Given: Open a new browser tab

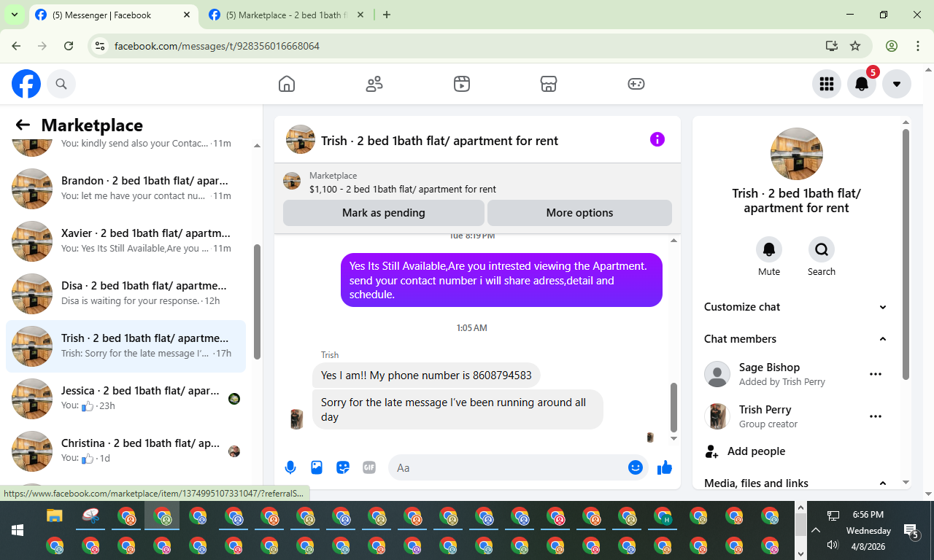Looking at the screenshot, I should [387, 15].
